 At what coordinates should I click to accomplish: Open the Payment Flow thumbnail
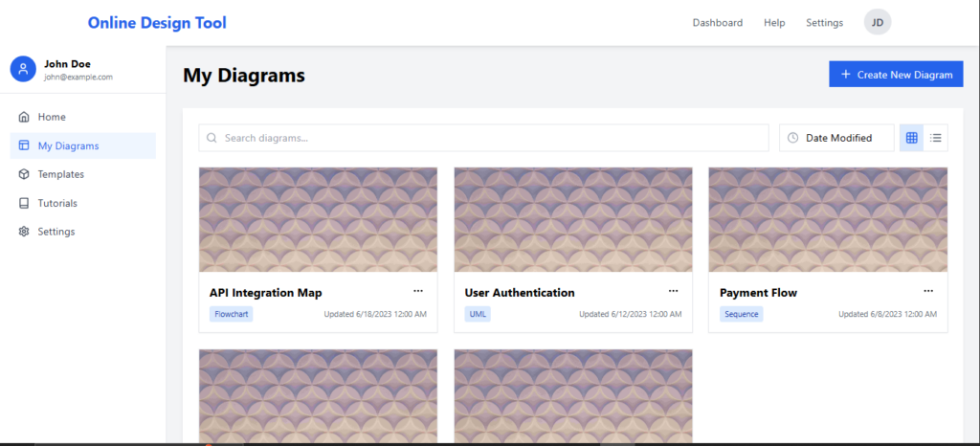[828, 219]
